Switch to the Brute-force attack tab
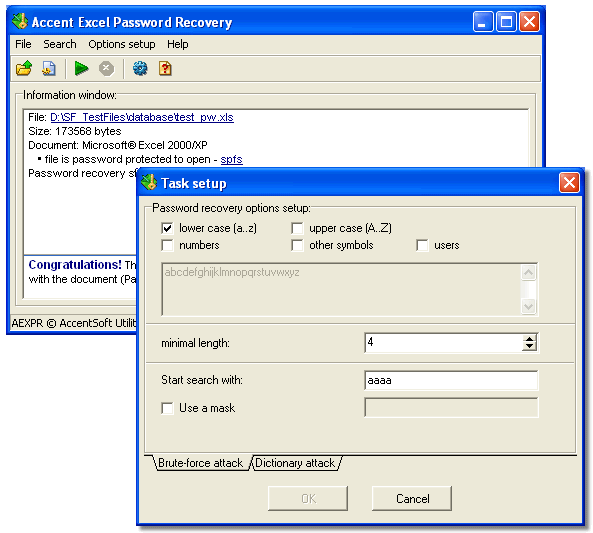This screenshot has width=593, height=533. coord(200,463)
